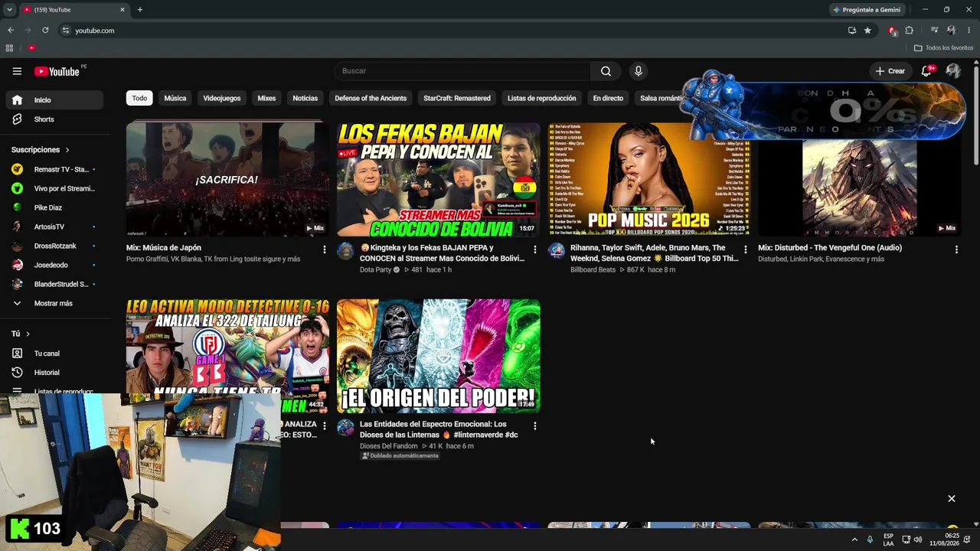Screen dimensions: 980x551
Task: Select the Mixes filter chip
Action: click(x=266, y=98)
